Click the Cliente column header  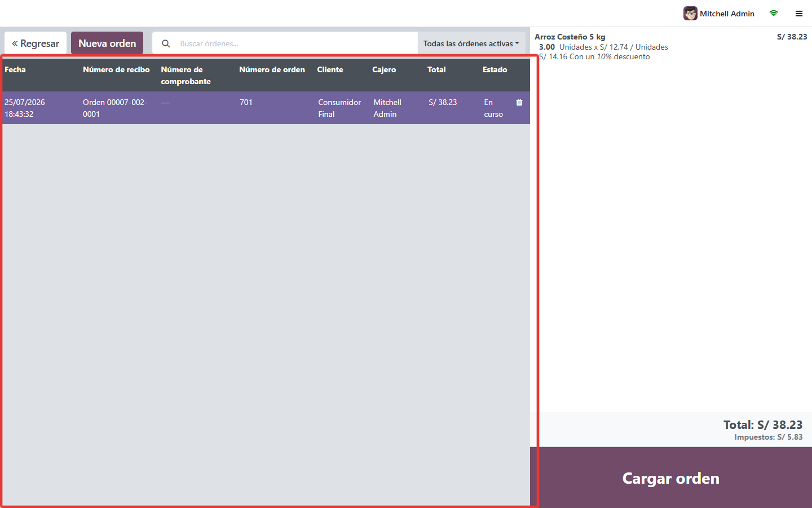330,69
